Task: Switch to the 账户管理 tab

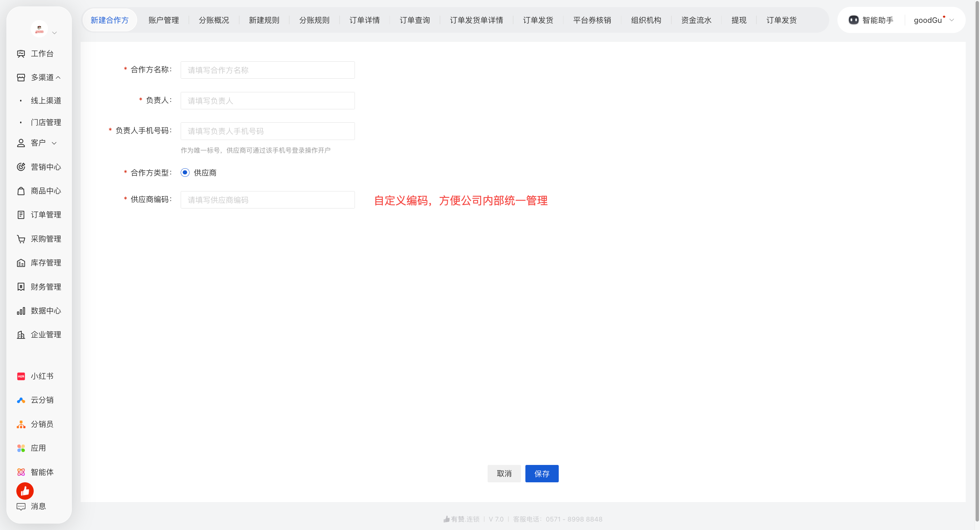Action: (x=164, y=20)
